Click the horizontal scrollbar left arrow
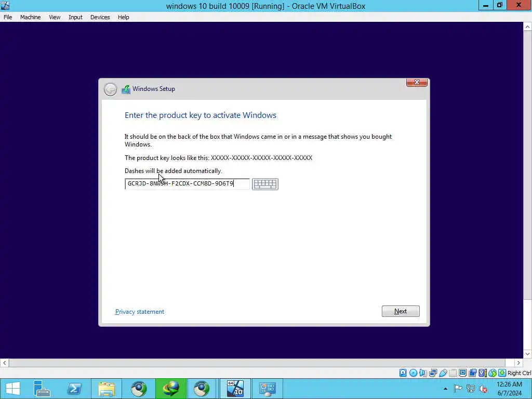Viewport: 532px width, 399px height. [4, 363]
